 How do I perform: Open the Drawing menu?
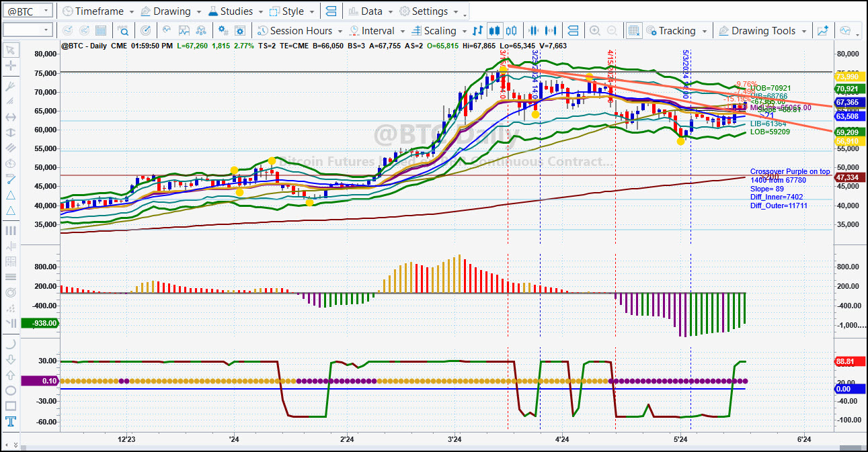170,11
